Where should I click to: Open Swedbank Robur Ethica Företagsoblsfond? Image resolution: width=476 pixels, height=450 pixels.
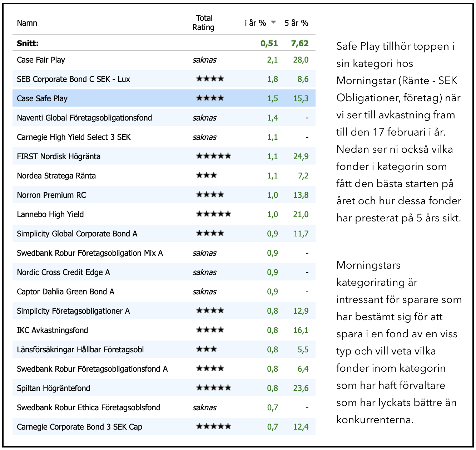click(x=89, y=407)
